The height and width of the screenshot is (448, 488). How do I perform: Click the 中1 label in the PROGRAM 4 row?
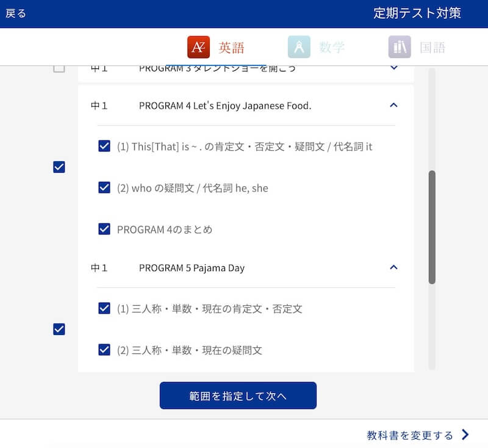(99, 106)
